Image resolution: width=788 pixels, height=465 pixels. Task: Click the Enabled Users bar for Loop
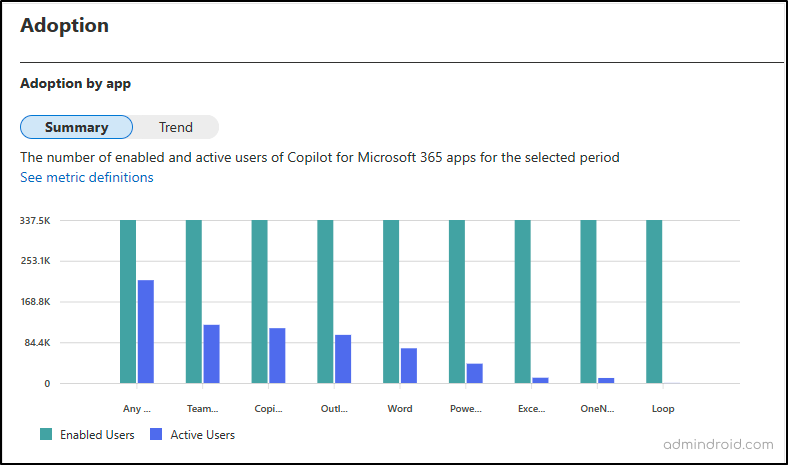tap(654, 302)
